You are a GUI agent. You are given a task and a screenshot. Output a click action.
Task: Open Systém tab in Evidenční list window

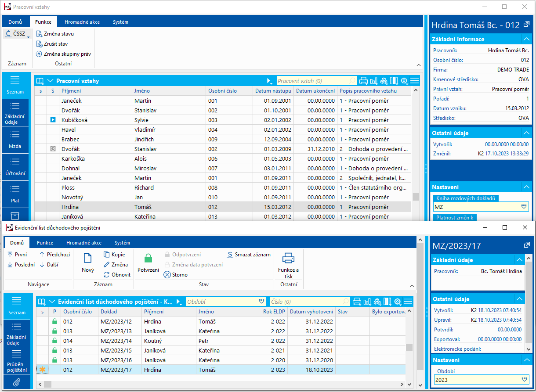[122, 243]
